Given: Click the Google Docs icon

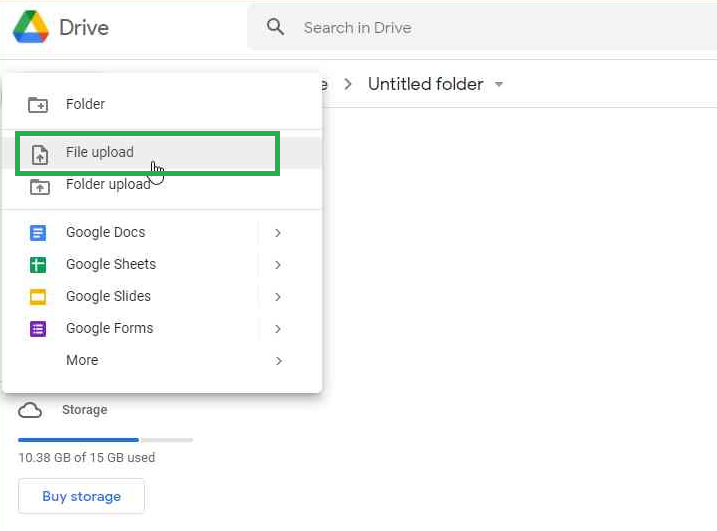Looking at the screenshot, I should (38, 233).
